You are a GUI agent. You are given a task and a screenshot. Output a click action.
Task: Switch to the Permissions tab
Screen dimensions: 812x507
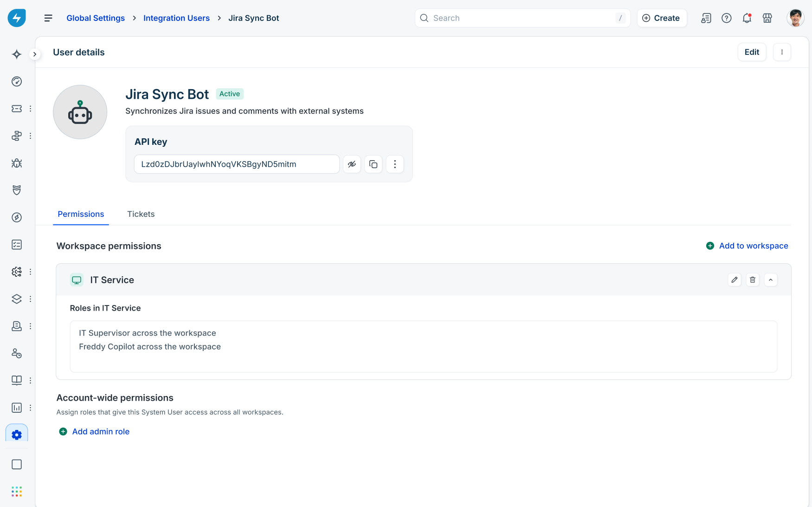[x=81, y=214]
